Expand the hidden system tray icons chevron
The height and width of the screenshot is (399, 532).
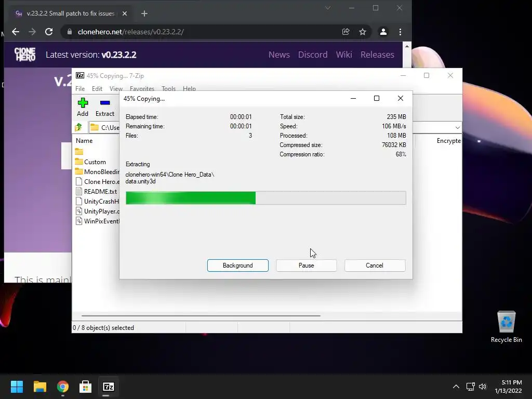click(456, 387)
